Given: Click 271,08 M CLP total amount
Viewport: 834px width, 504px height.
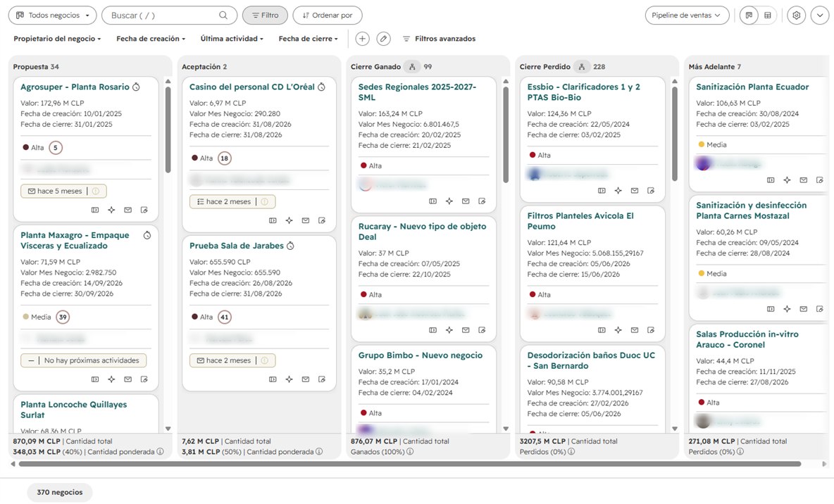Looking at the screenshot, I should (711, 441).
